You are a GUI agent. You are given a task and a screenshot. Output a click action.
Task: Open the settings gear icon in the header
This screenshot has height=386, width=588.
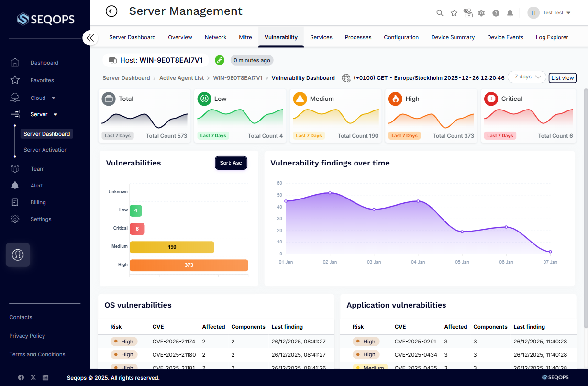pyautogui.click(x=481, y=13)
